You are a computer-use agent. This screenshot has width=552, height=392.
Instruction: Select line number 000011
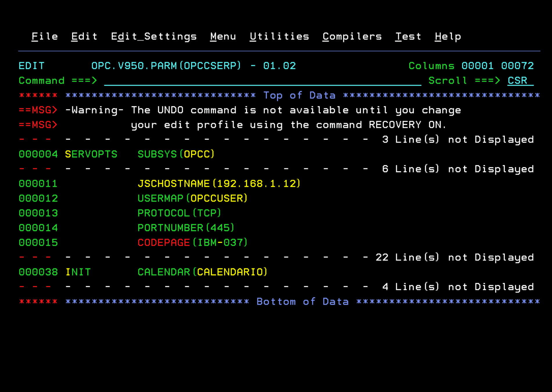[38, 184]
